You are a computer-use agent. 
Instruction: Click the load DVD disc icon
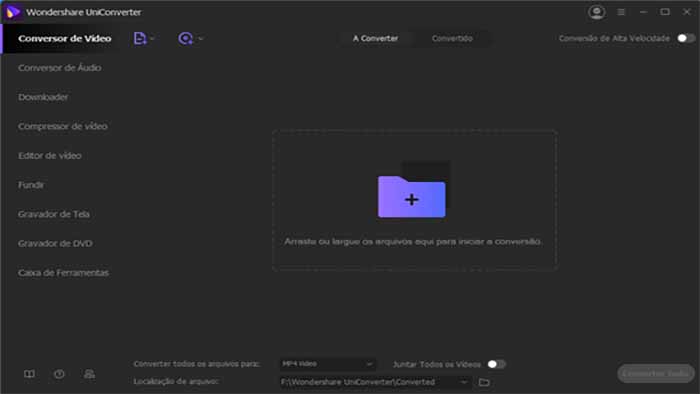pyautogui.click(x=185, y=39)
